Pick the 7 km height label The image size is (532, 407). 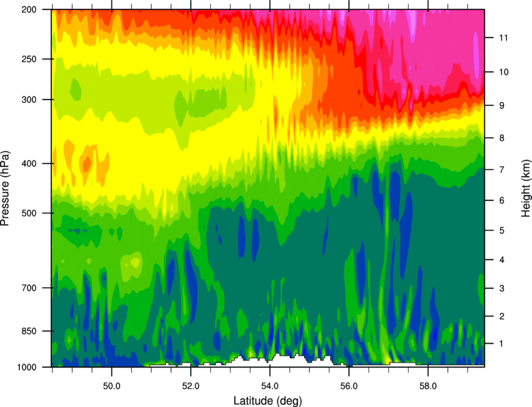click(x=502, y=170)
